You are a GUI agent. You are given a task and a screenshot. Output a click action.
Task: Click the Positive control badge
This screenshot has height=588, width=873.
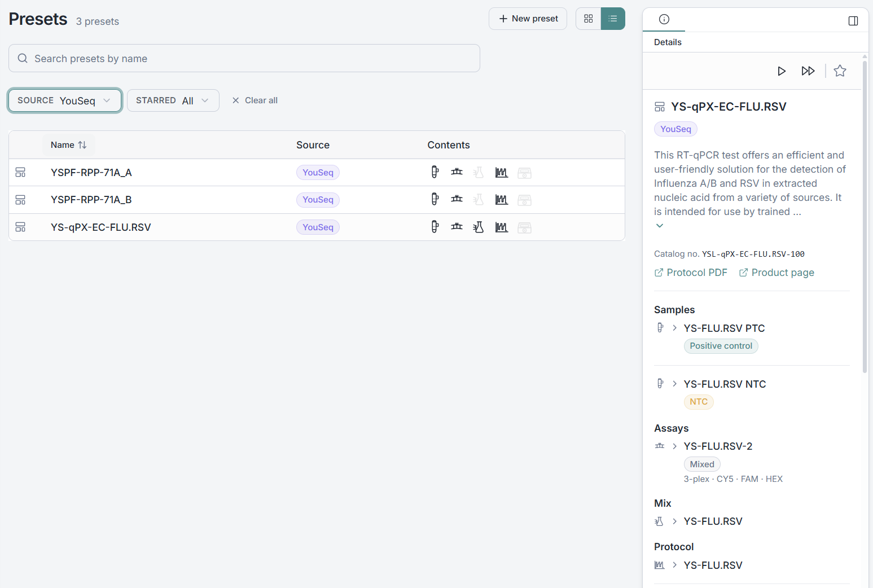[x=721, y=346]
